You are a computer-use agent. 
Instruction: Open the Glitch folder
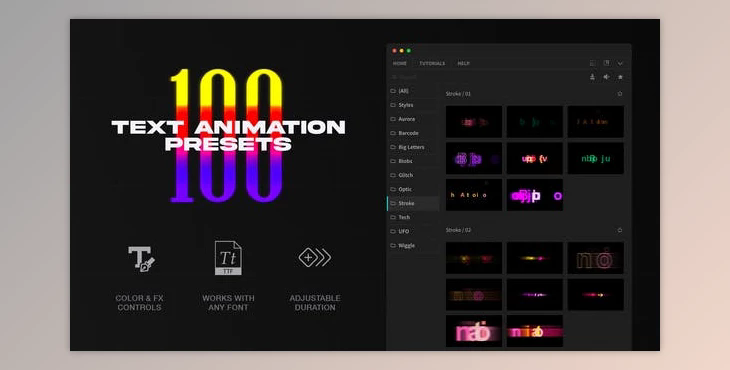pyautogui.click(x=413, y=175)
